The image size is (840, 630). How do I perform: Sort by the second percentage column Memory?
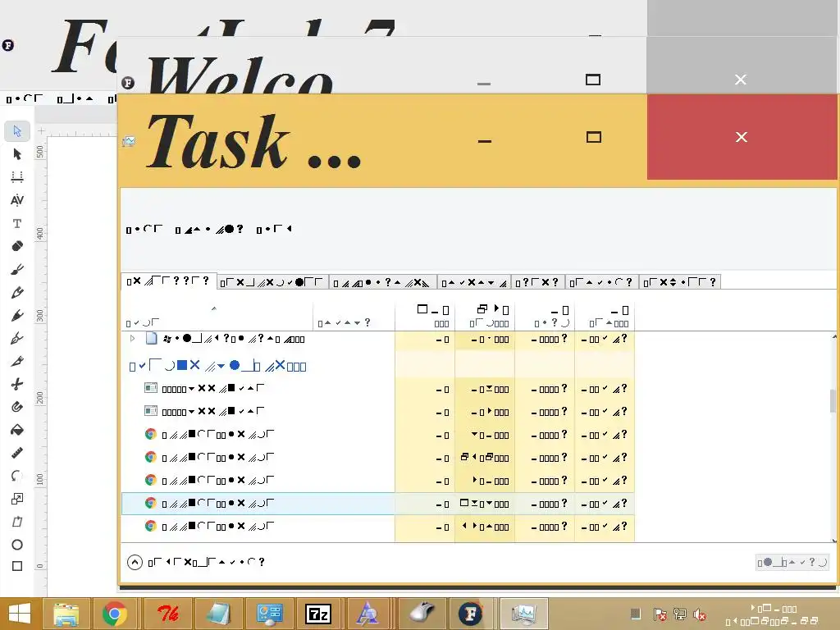click(x=485, y=316)
